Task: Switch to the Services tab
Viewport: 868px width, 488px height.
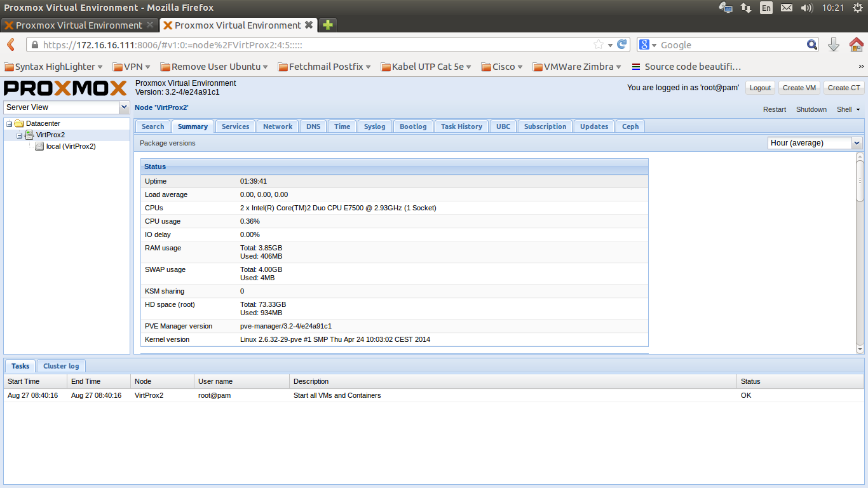Action: click(235, 126)
